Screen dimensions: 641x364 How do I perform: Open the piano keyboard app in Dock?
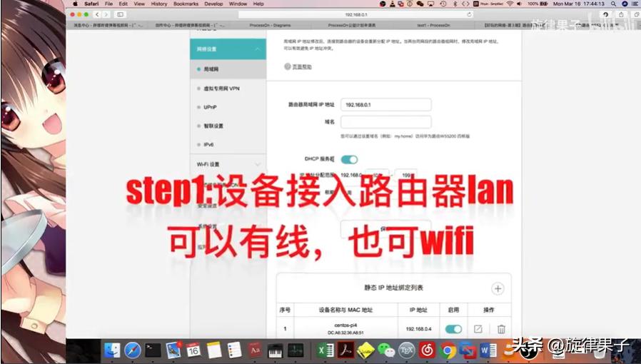tap(275, 350)
